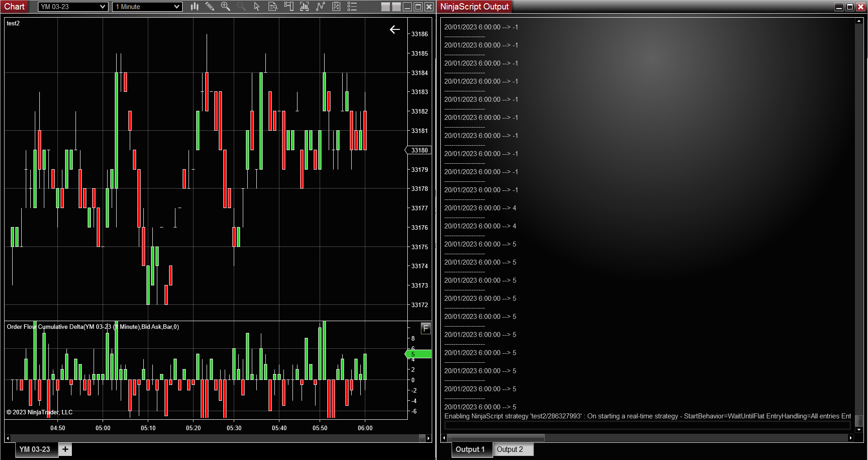Click chart horizontal scrollbar left arrow
The height and width of the screenshot is (460, 868).
(x=8, y=438)
